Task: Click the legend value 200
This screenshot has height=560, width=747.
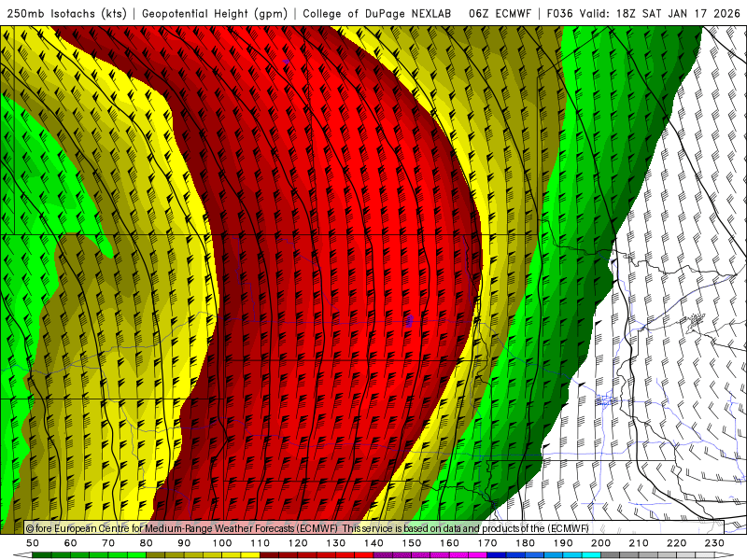Action: 600,543
